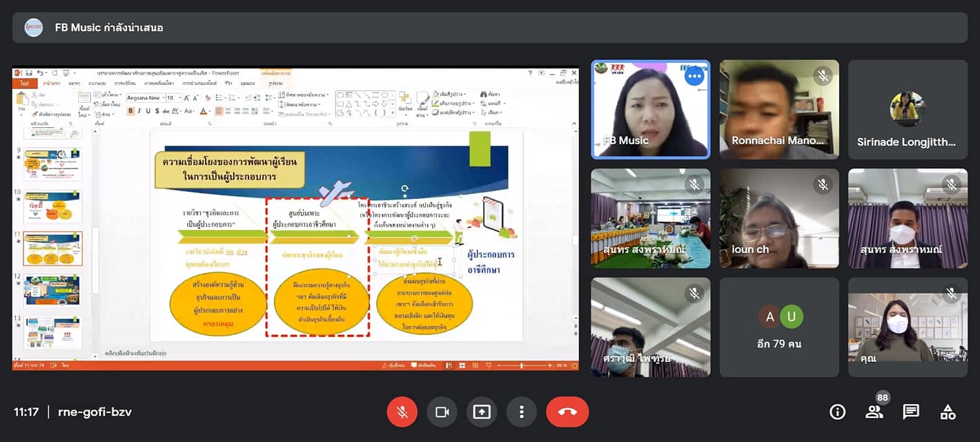Expand the font color dropdown arrow
Image resolution: width=980 pixels, height=442 pixels.
click(210, 110)
